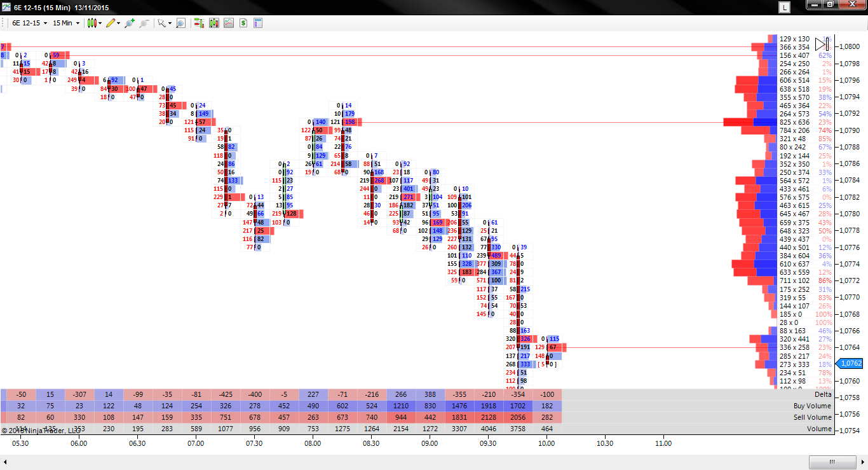The width and height of the screenshot is (868, 470).
Task: Expand the cursor type dropdown arrow
Action: tap(170, 23)
